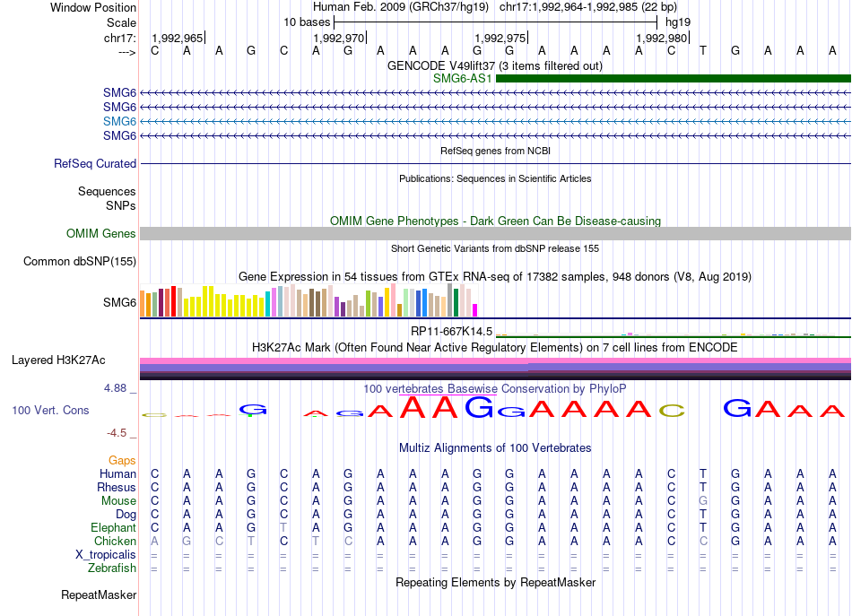Open the OMIM Gene Phenotypes title link
The image size is (852, 616).
pos(495,221)
